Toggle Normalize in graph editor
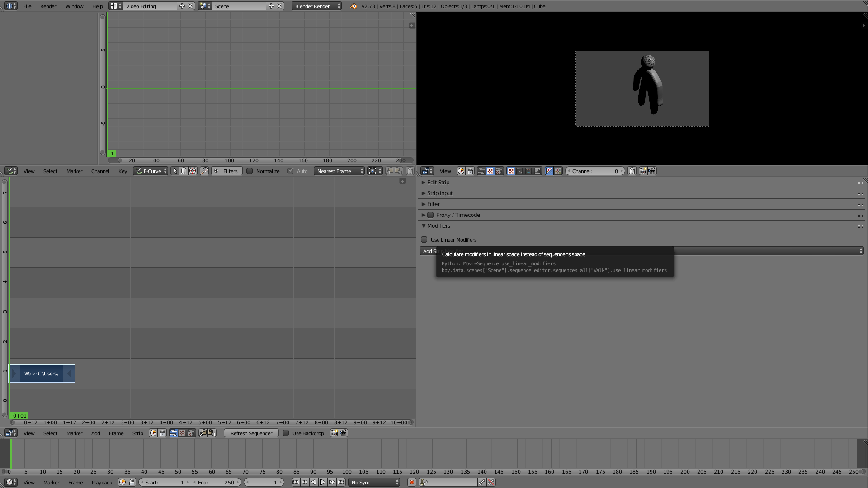The height and width of the screenshot is (488, 868). [250, 171]
